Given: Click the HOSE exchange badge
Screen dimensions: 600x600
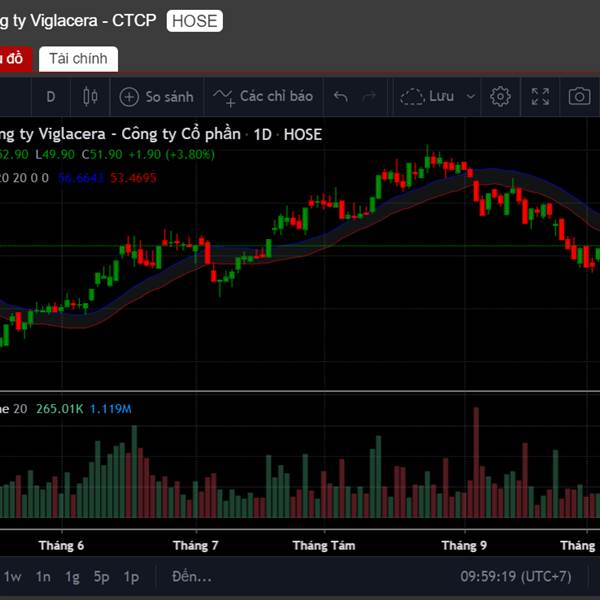Looking at the screenshot, I should (x=194, y=21).
